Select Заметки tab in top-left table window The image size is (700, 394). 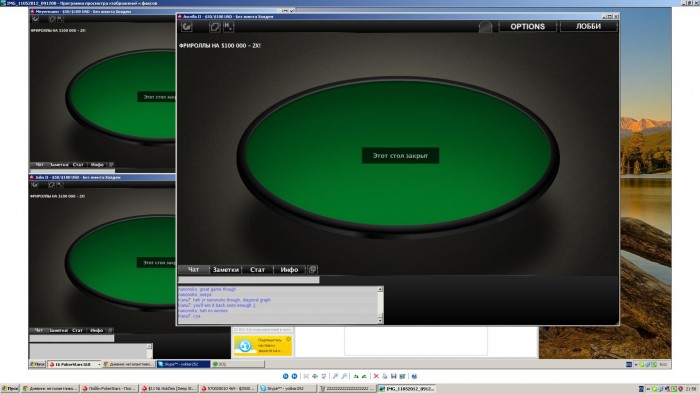58,165
